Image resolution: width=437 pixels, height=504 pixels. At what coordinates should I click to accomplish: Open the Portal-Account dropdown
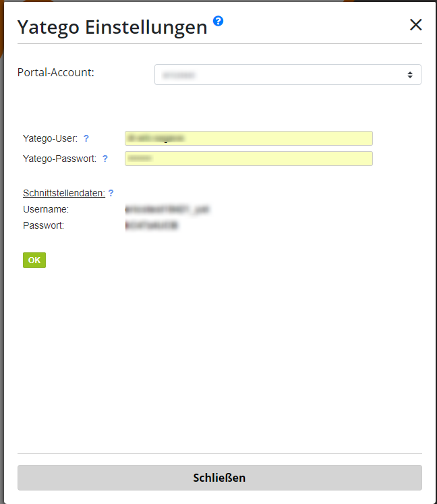click(x=287, y=75)
